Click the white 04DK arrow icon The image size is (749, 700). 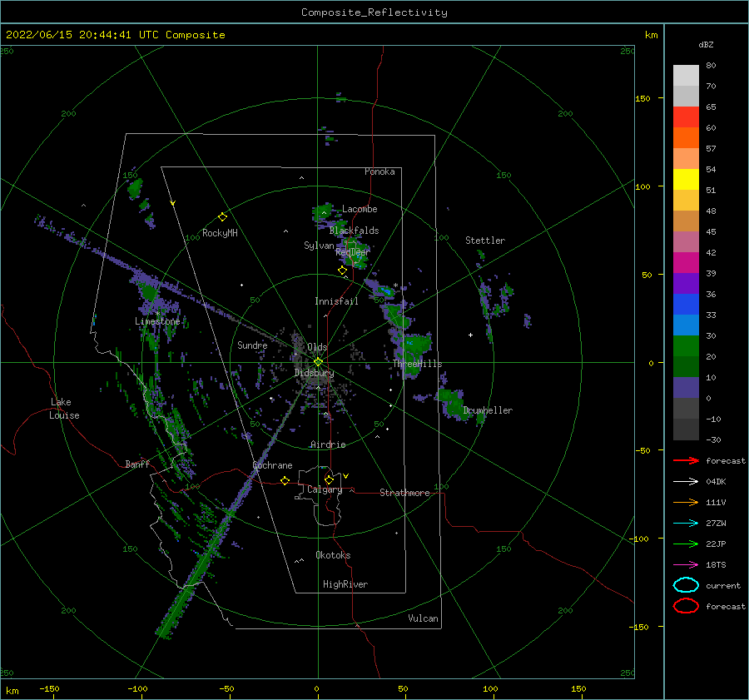click(686, 481)
